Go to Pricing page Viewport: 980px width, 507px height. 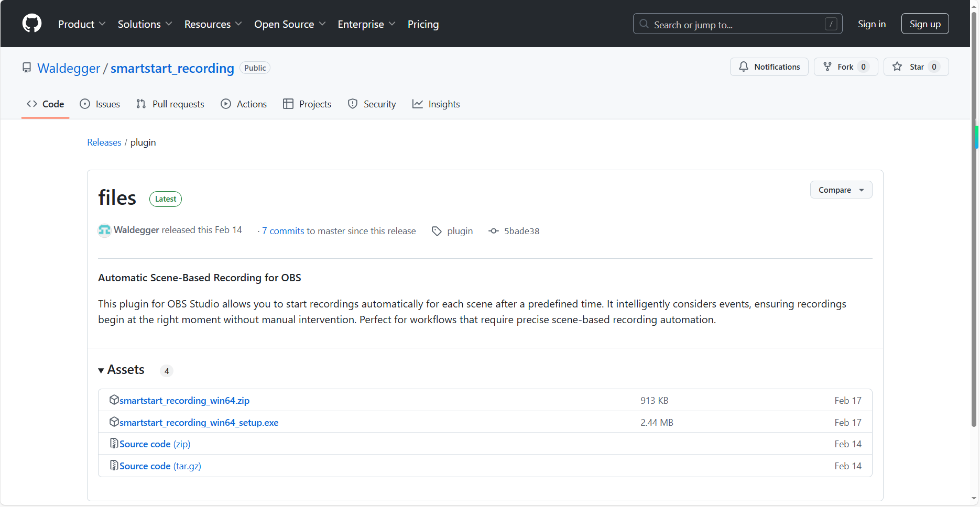(423, 24)
